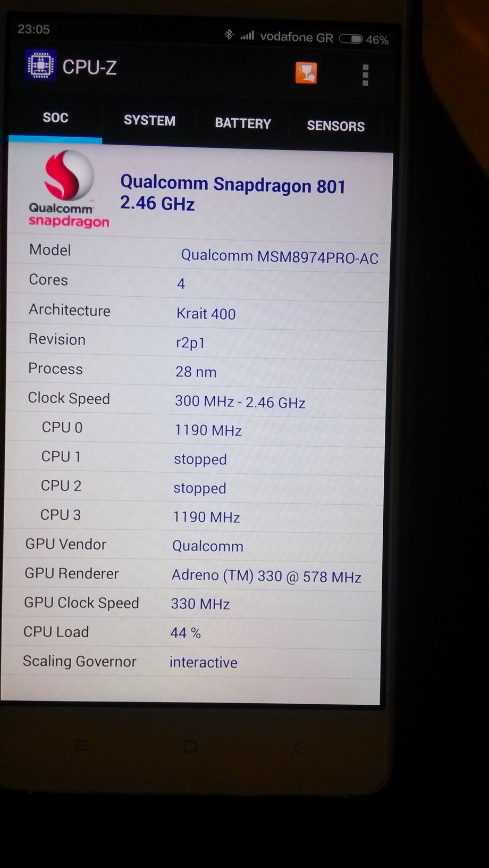Tap the Bluetooth status bar icon
Screen dimensions: 489x868
click(229, 35)
